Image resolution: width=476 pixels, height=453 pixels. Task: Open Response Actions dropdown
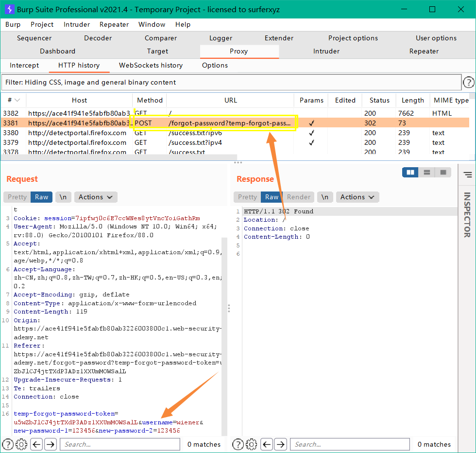tap(357, 197)
